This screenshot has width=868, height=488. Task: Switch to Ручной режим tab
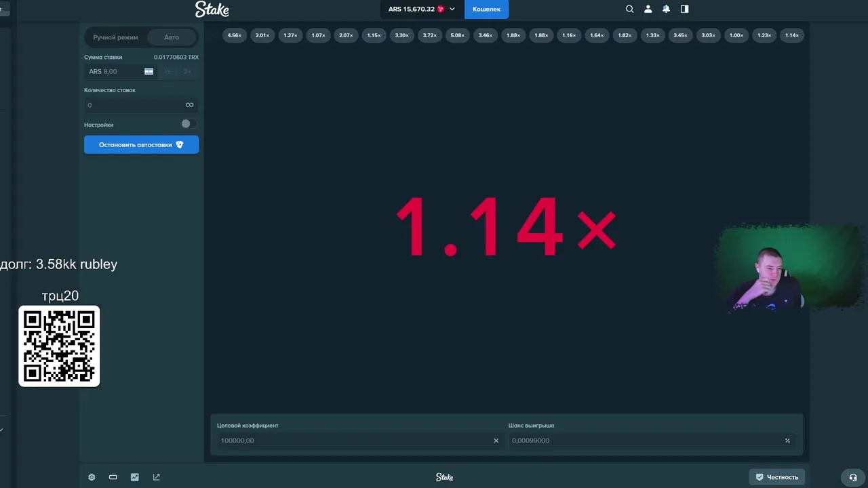[x=115, y=37]
